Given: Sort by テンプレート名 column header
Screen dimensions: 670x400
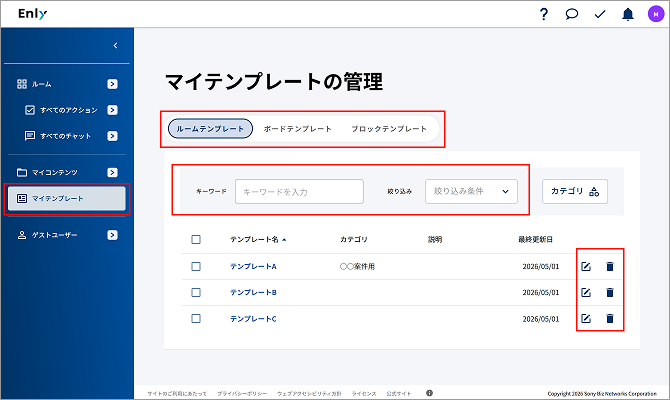Looking at the screenshot, I should [258, 239].
